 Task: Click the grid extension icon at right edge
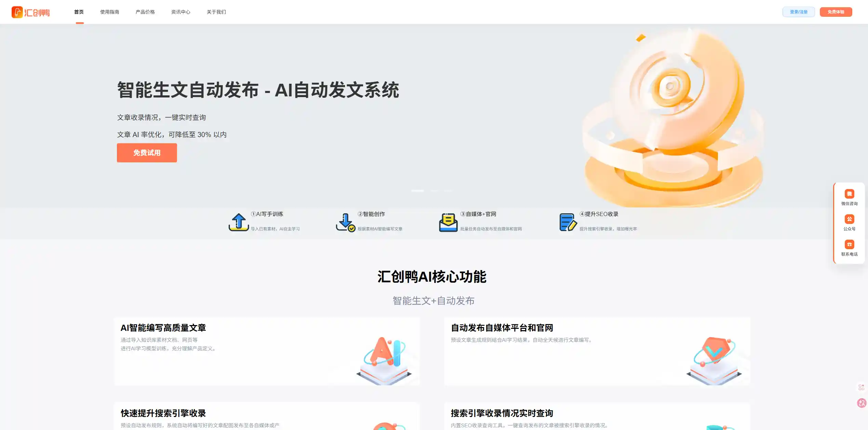[861, 387]
